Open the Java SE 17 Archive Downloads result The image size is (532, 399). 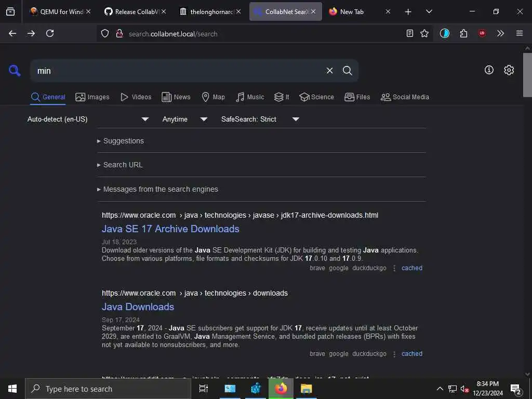tap(170, 229)
